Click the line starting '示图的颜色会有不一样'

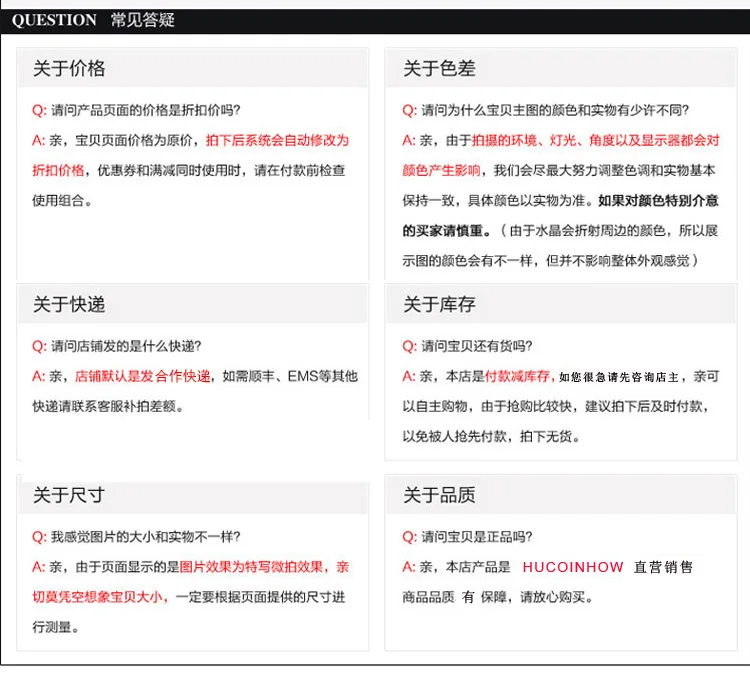[x=550, y=261]
